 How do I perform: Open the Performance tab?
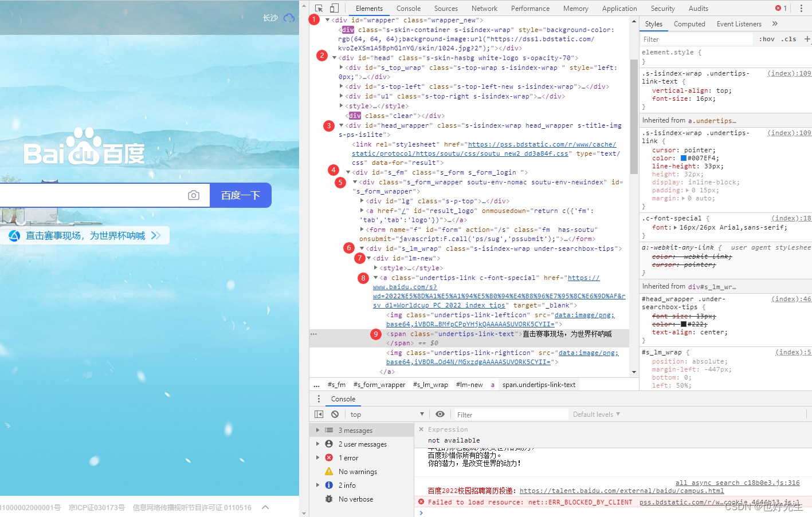(530, 8)
